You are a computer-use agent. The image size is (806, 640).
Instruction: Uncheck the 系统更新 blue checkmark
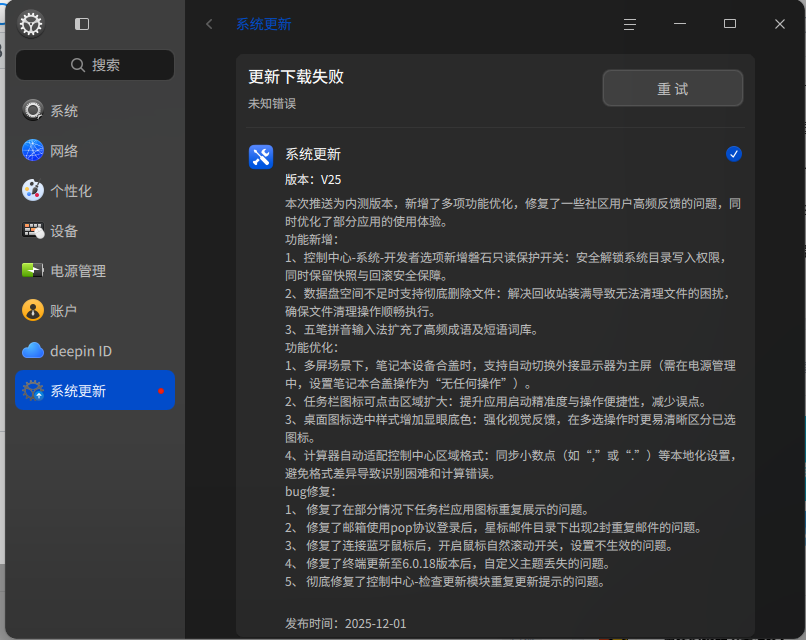tap(734, 154)
